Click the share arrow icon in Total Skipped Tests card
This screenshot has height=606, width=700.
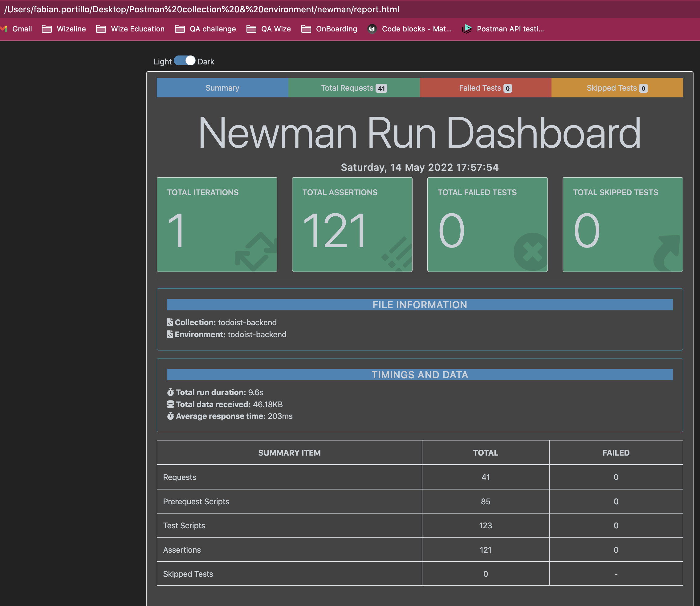pos(666,253)
